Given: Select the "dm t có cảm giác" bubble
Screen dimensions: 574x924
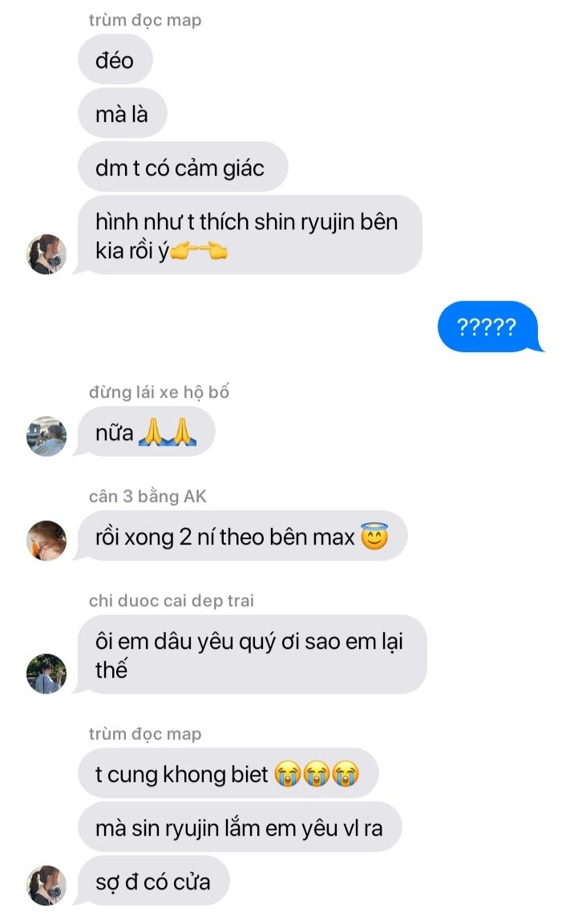Looking at the screenshot, I should (183, 167).
